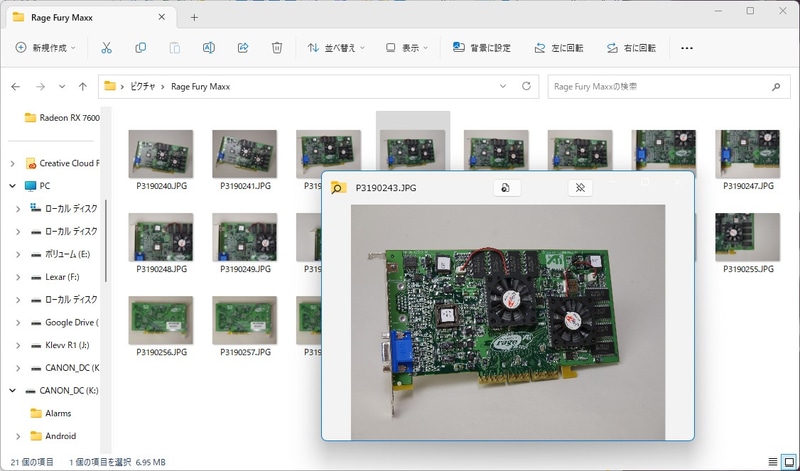Expand the address bar history dropdown
800x471 pixels.
(x=503, y=86)
